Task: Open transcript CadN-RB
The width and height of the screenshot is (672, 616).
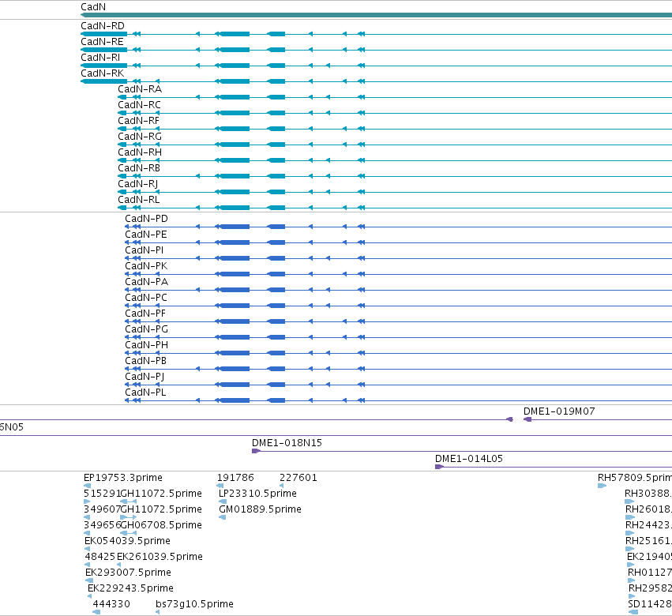Action: pos(139,168)
